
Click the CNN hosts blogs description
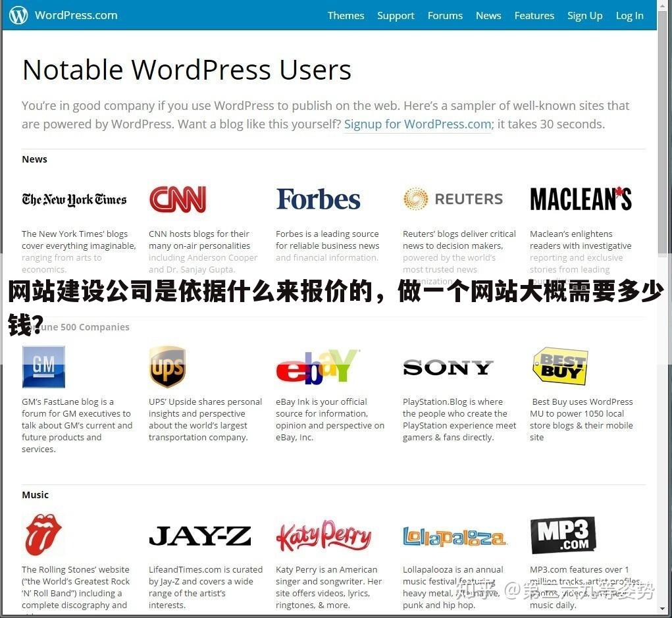coord(203,251)
